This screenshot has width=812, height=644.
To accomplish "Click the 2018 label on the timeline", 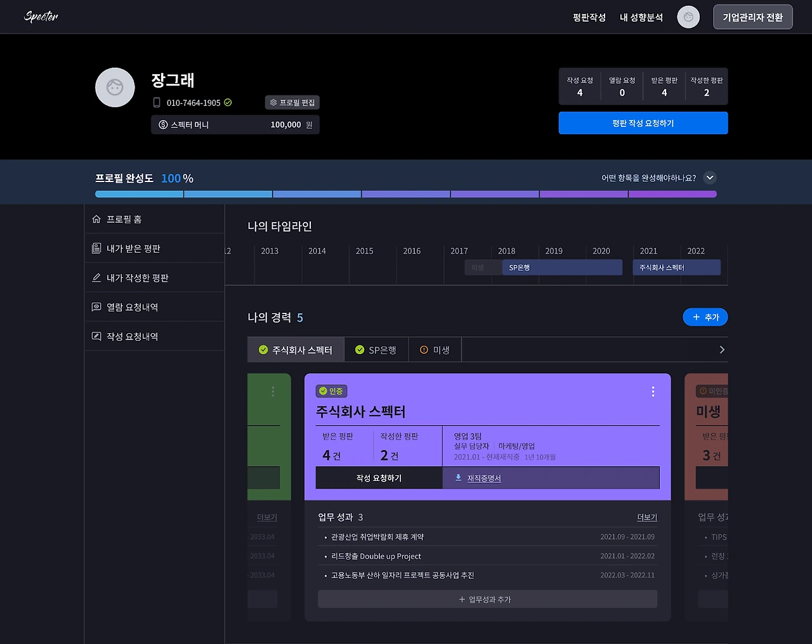I will pyautogui.click(x=507, y=251).
